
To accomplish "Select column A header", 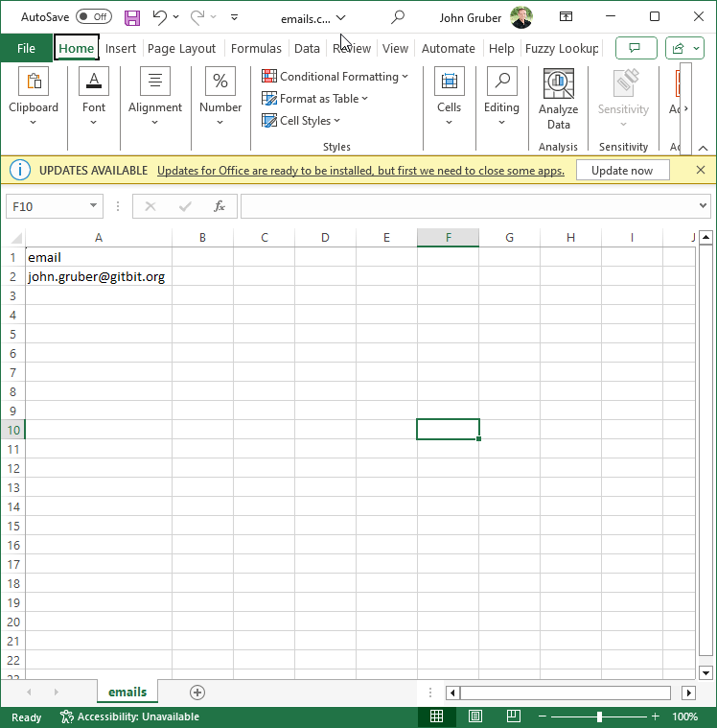I will click(x=99, y=238).
